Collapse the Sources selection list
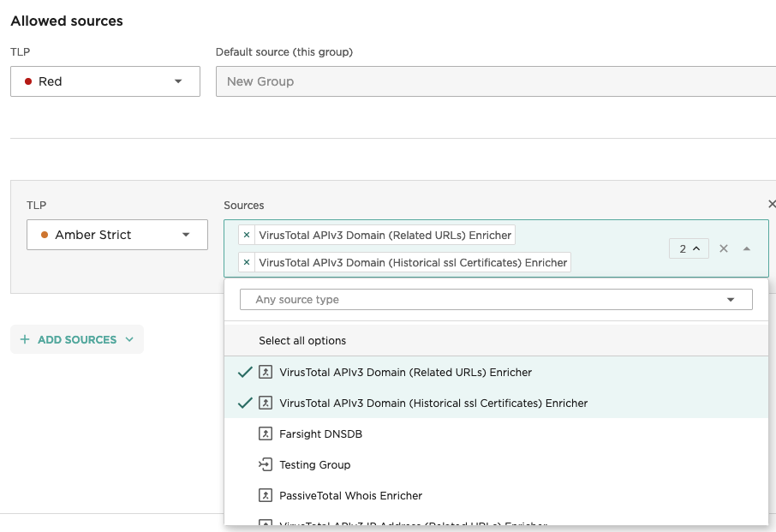The image size is (776, 532). (747, 248)
